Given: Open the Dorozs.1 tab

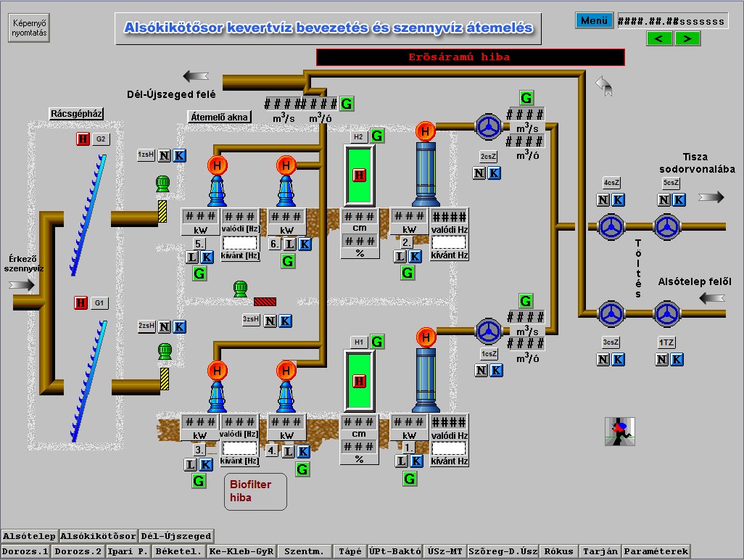Looking at the screenshot, I should [x=25, y=551].
